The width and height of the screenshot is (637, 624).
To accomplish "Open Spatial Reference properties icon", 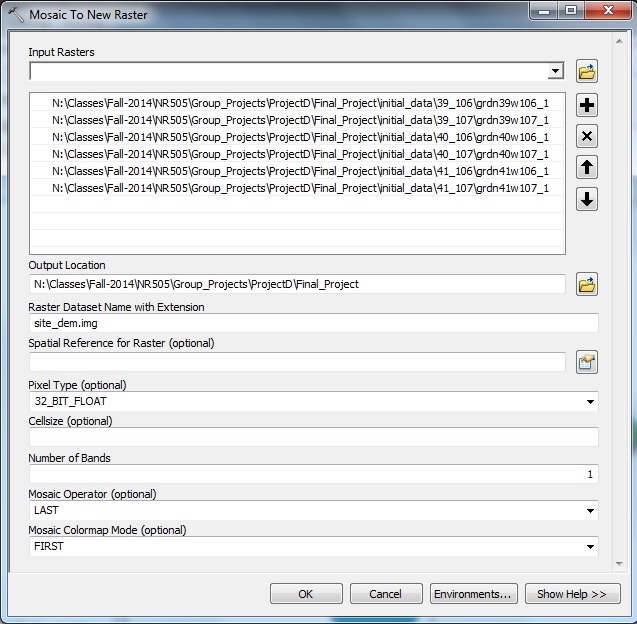I will coord(587,362).
